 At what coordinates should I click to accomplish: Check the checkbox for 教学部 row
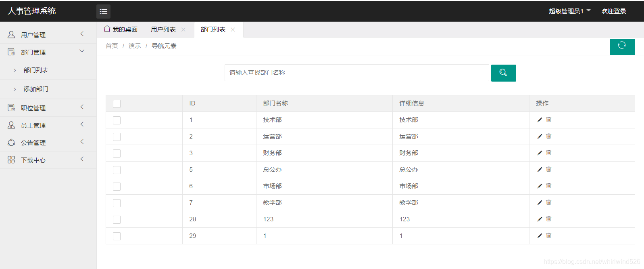pyautogui.click(x=117, y=203)
